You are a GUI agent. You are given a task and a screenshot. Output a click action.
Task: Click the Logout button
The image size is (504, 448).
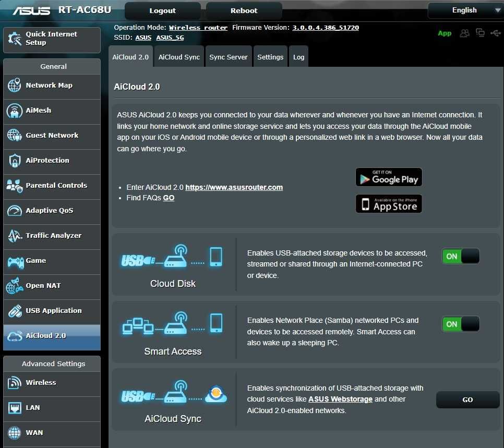163,10
